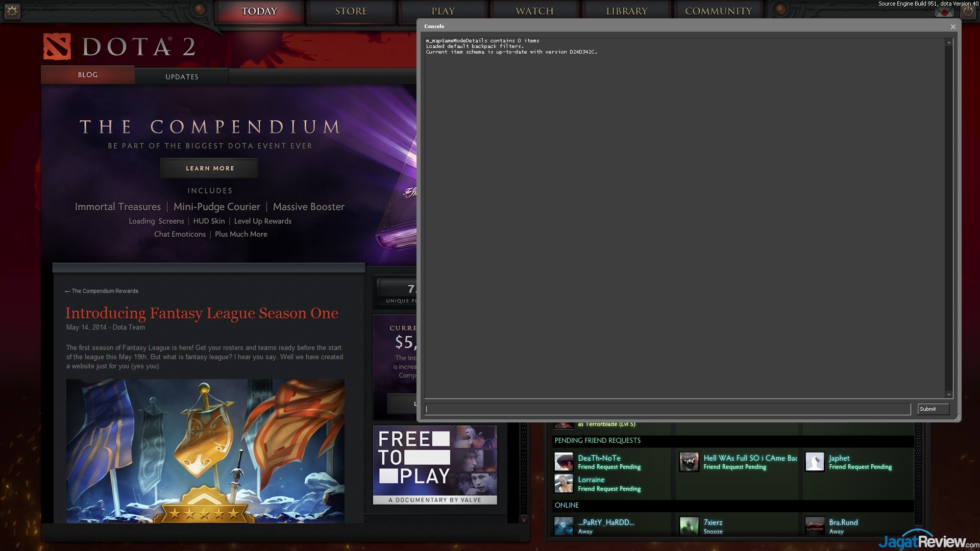
Task: Click the Console resize grip corner
Action: [957, 418]
